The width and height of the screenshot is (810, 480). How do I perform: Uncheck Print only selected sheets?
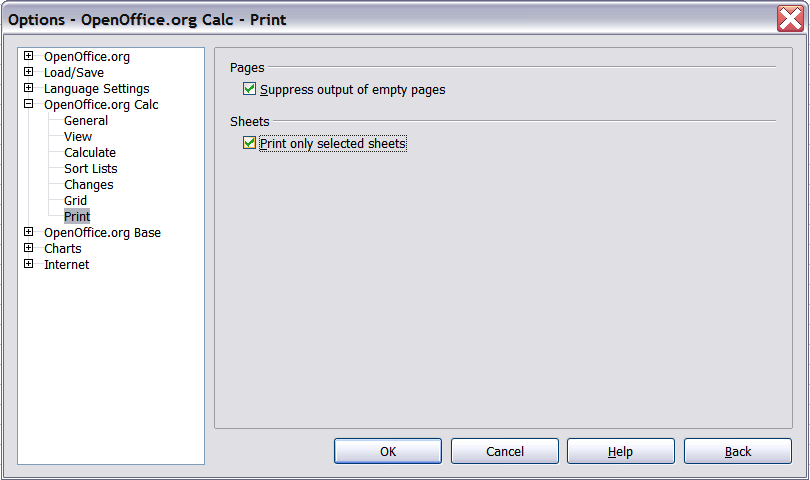pos(250,144)
